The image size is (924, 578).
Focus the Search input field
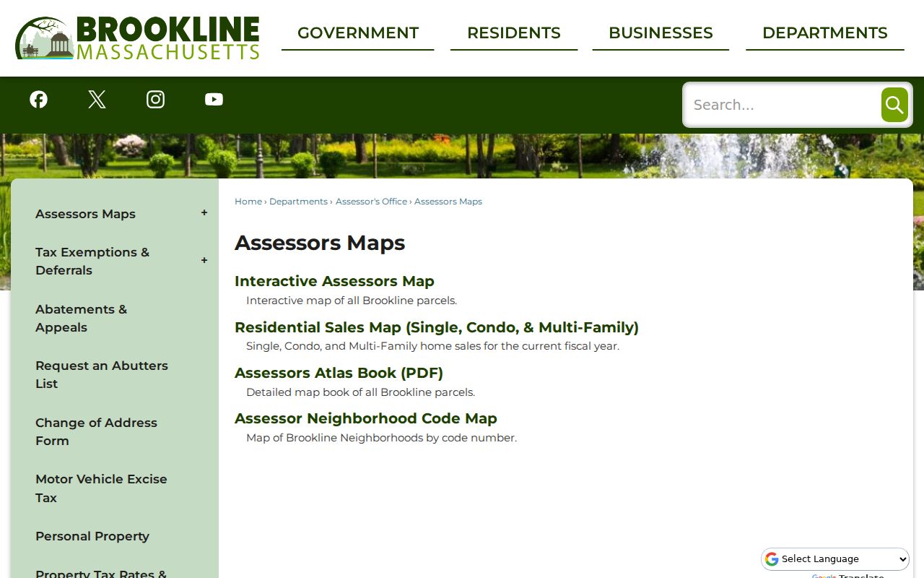pos(783,105)
